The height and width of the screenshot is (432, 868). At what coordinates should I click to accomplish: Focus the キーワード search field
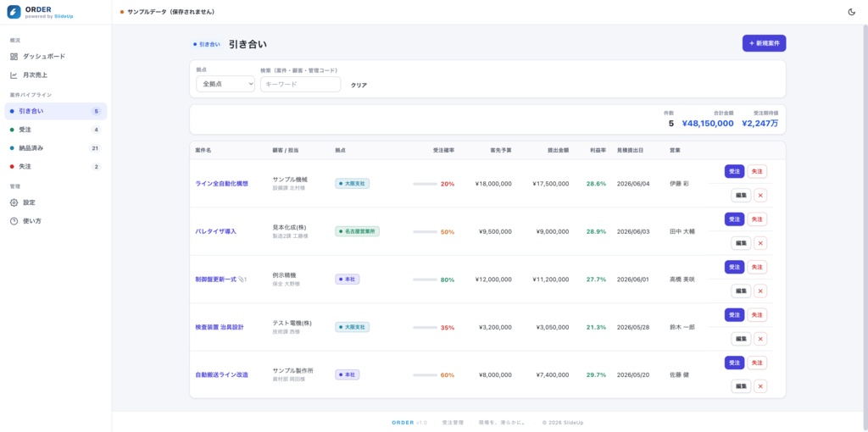click(x=300, y=84)
